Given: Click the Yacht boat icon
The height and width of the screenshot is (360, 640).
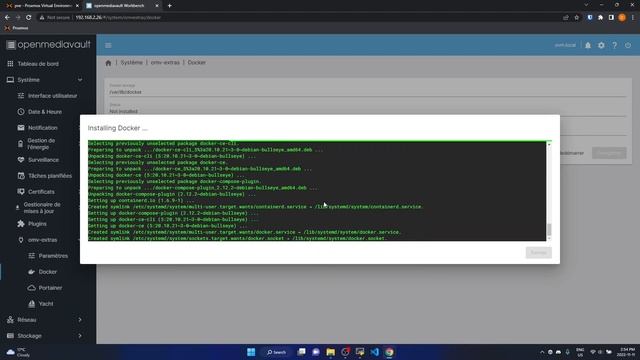Looking at the screenshot, I should click(x=31, y=304).
